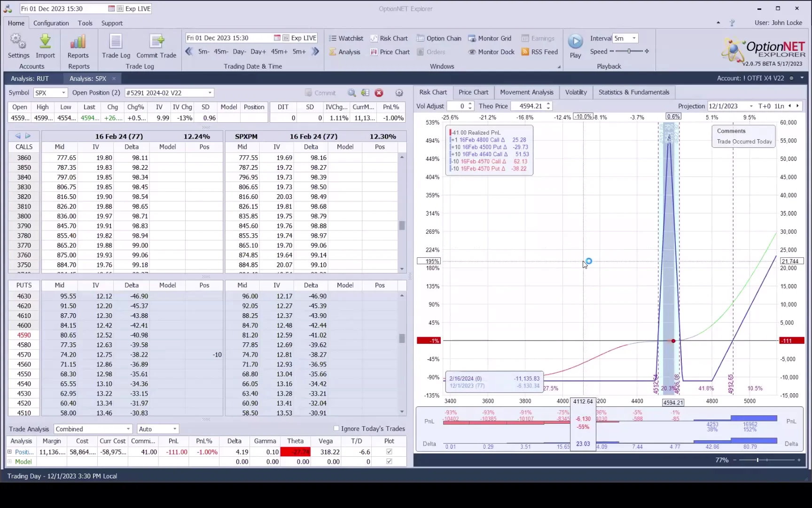Click the 45m- time step button
Viewport: 812px width, 508px height.
point(221,51)
